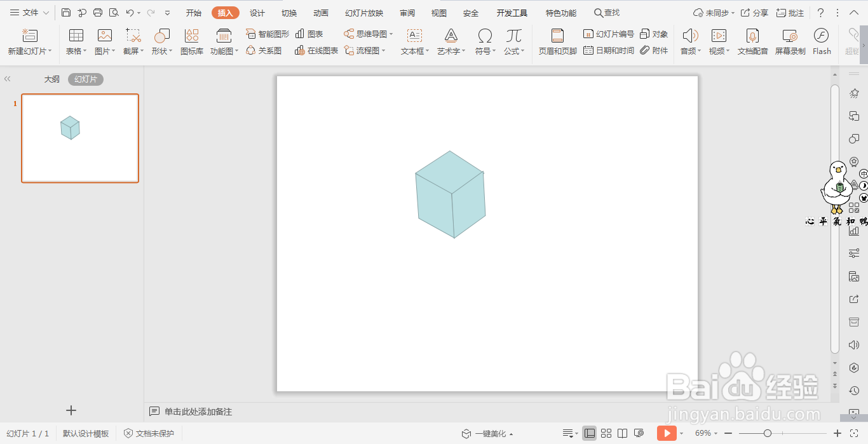The width and height of the screenshot is (868, 444).
Task: Open slideshow play options dropdown arrow
Action: pyautogui.click(x=681, y=434)
